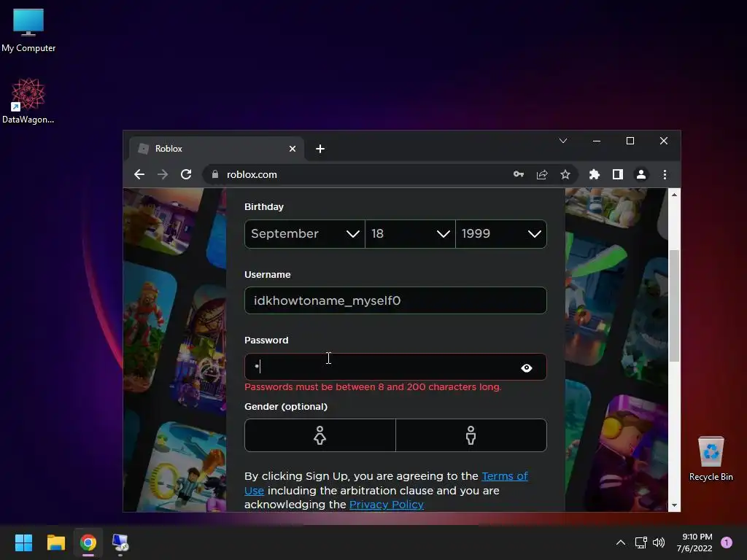The image size is (747, 560).
Task: Show hidden system tray icons
Action: point(621,542)
